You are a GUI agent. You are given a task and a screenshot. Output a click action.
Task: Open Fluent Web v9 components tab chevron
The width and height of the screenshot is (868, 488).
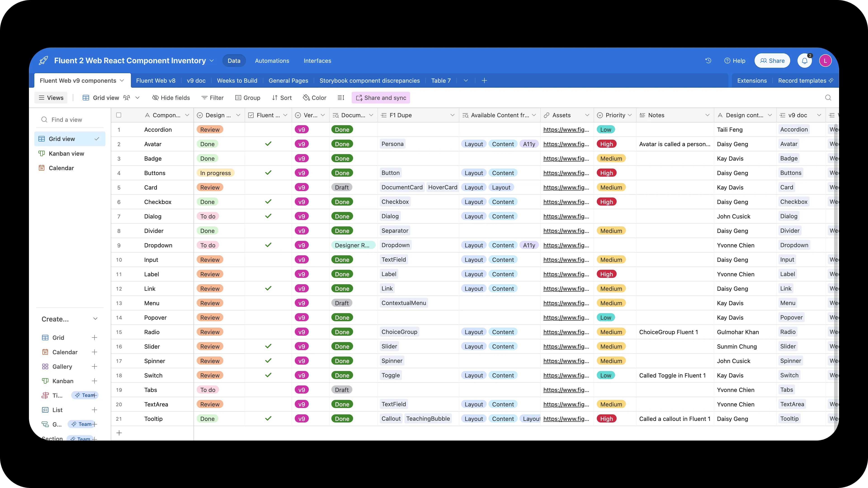pyautogui.click(x=122, y=80)
